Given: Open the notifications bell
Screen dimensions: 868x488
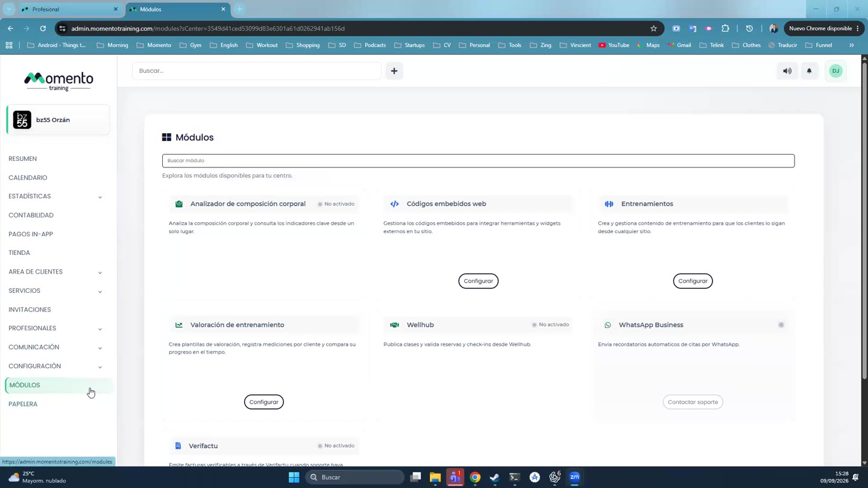Looking at the screenshot, I should tap(810, 71).
